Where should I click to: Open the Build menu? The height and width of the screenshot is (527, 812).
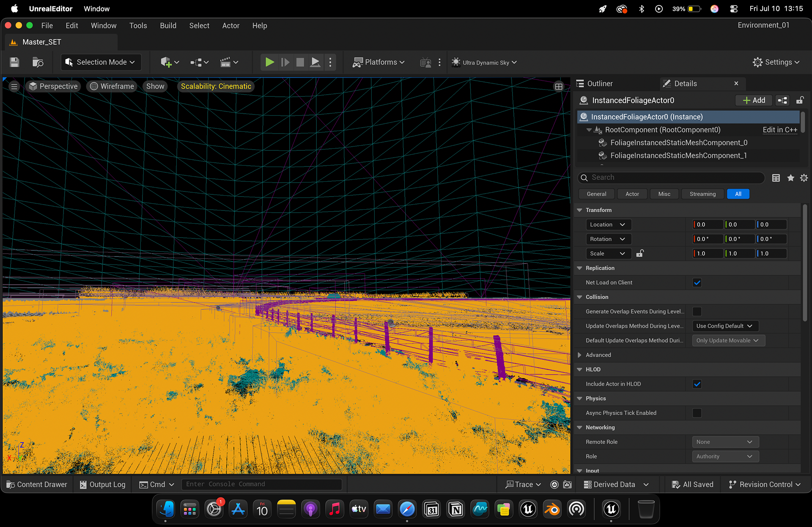point(168,26)
